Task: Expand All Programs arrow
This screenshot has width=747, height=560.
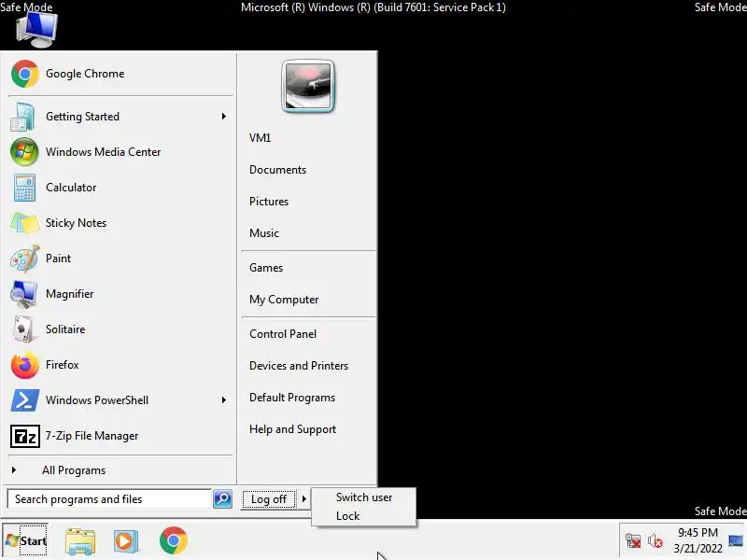Action: (14, 470)
